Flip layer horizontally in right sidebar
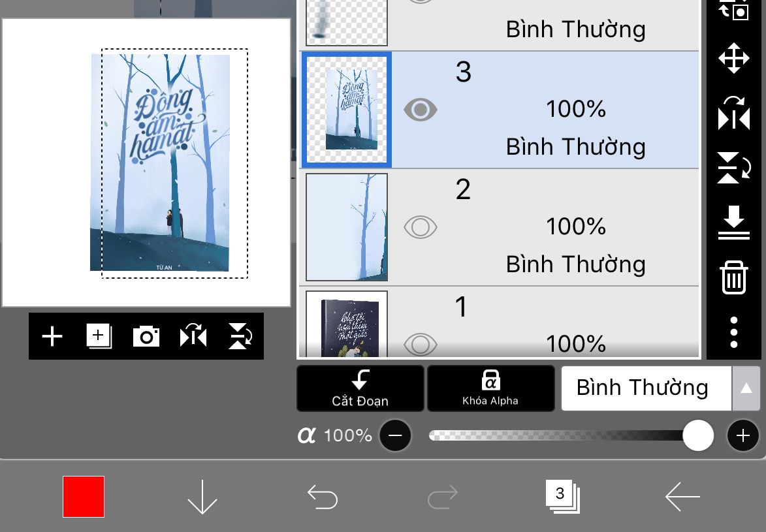The height and width of the screenshot is (532, 766). click(x=734, y=114)
